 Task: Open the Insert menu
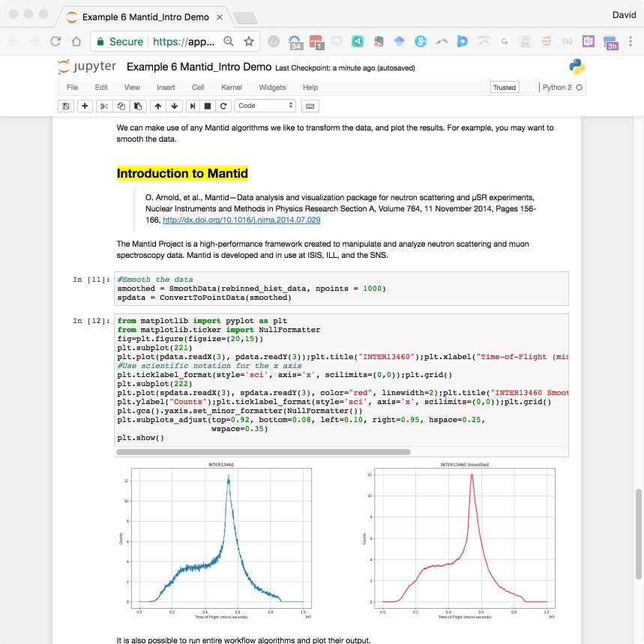pos(166,88)
